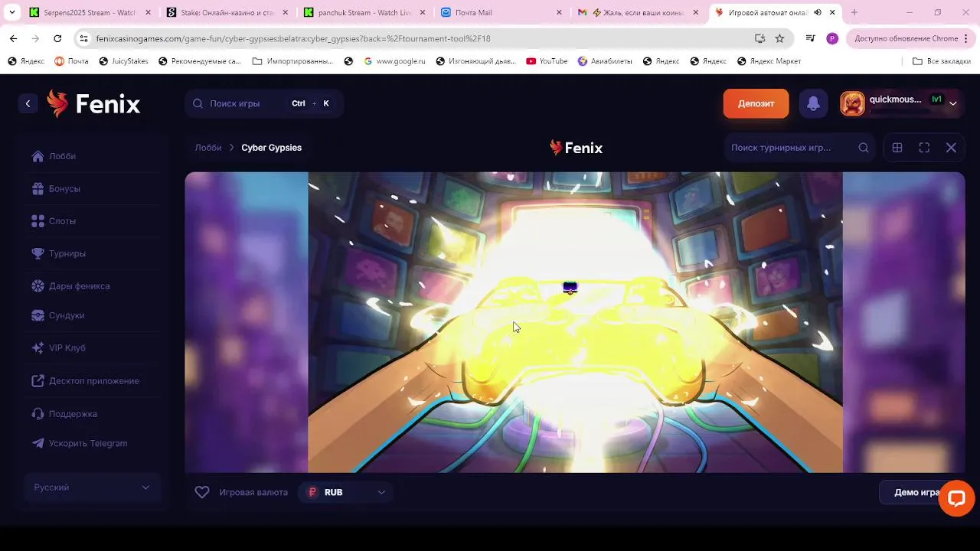
Task: Switch to grid multi-game view icon
Action: pyautogui.click(x=897, y=148)
